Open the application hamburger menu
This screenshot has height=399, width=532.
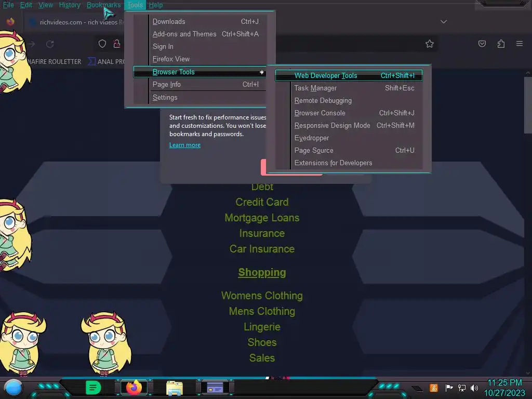(x=520, y=44)
